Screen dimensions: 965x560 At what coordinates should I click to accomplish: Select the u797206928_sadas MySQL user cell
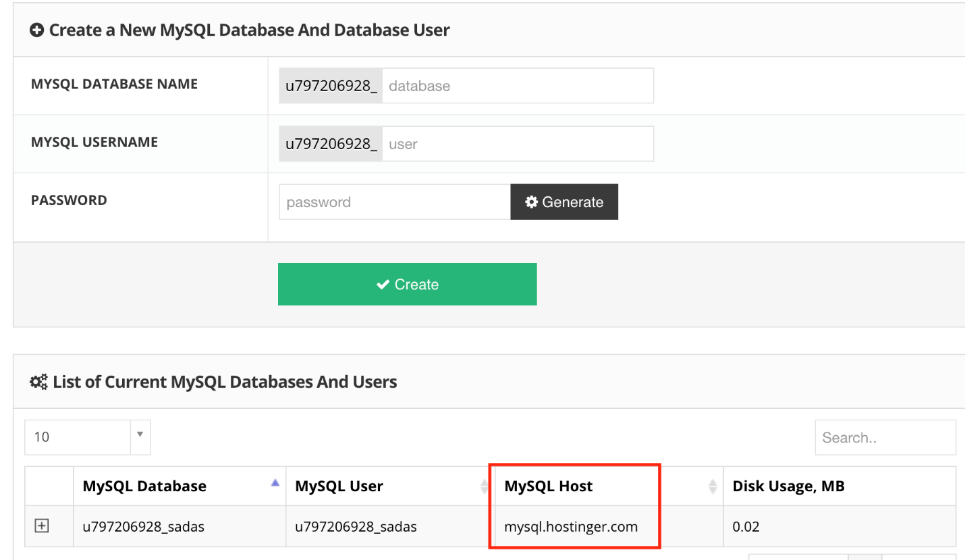(391, 526)
